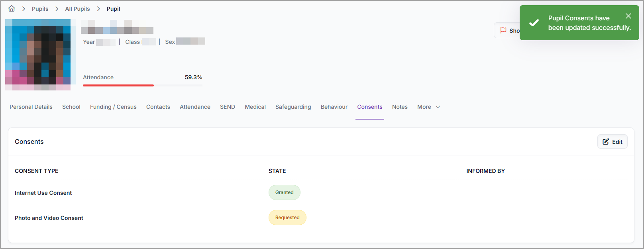Click the home icon in breadcrumb
This screenshot has height=249, width=644.
click(x=12, y=9)
